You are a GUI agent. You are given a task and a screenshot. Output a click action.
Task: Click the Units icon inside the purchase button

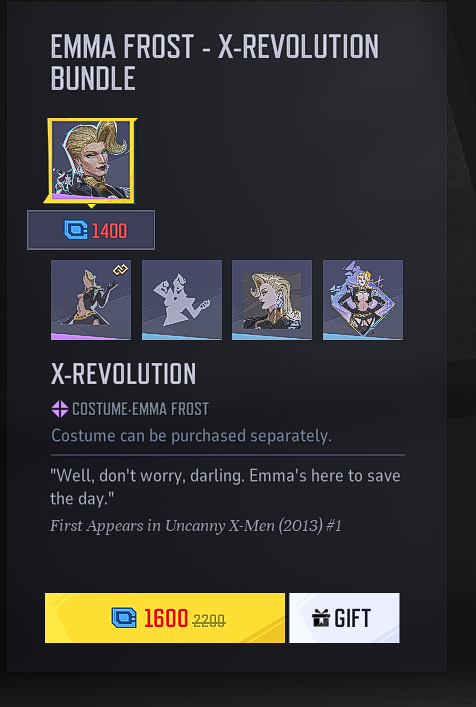124,618
